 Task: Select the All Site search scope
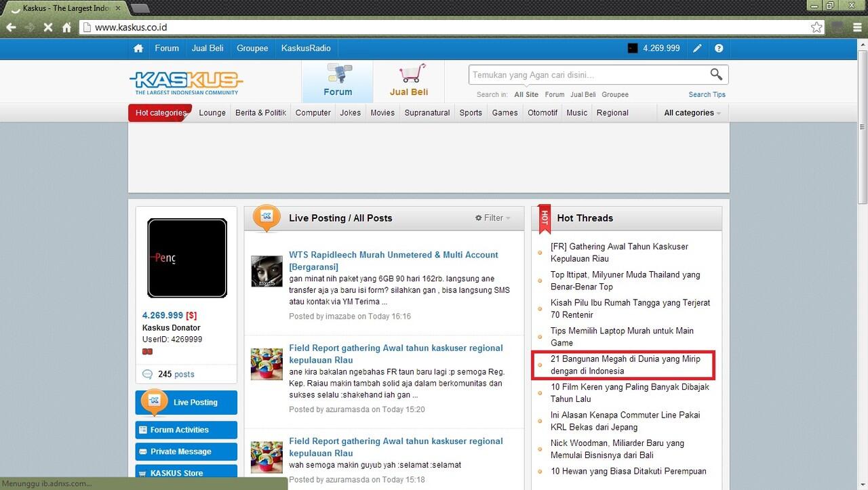click(x=526, y=94)
